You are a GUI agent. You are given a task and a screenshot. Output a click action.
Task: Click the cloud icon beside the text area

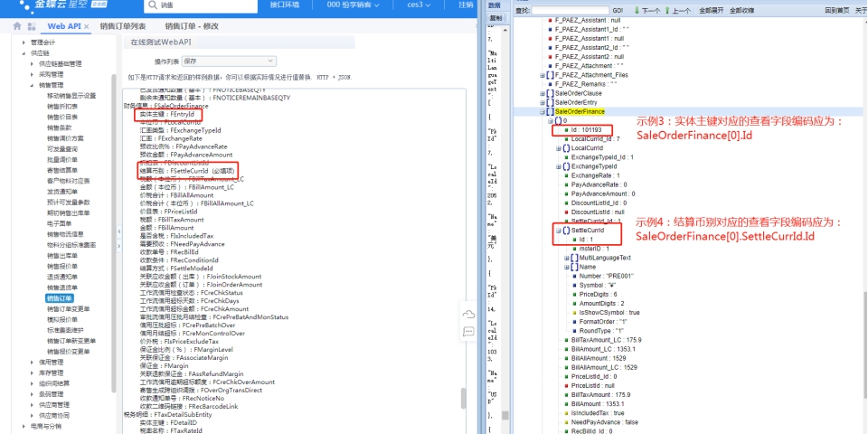pos(469,315)
